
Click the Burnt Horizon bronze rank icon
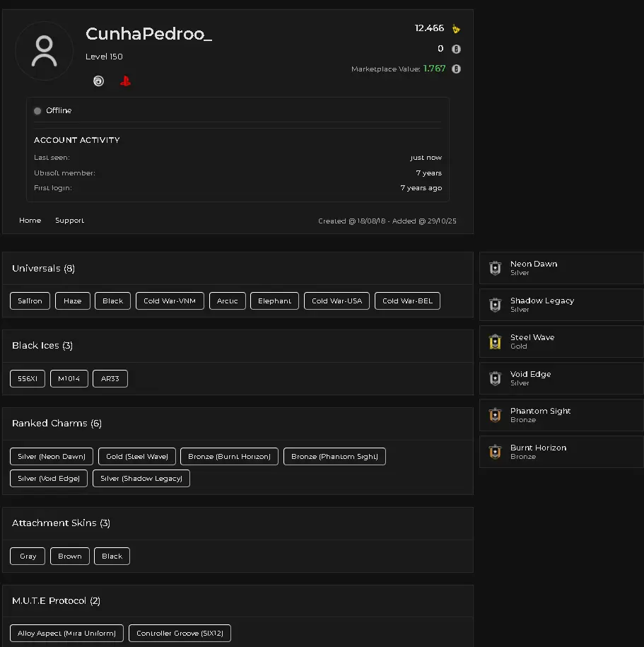coord(495,453)
